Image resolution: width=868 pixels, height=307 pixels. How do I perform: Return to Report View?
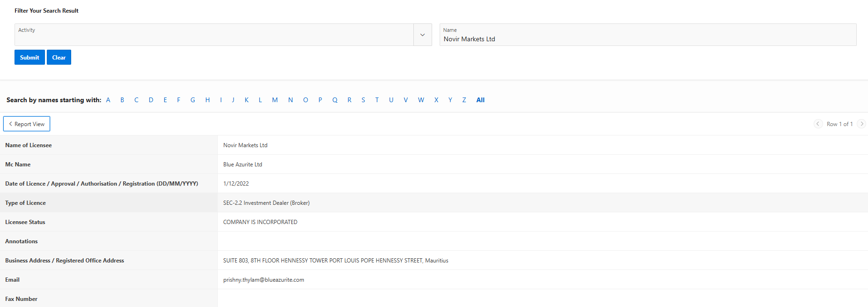(27, 124)
